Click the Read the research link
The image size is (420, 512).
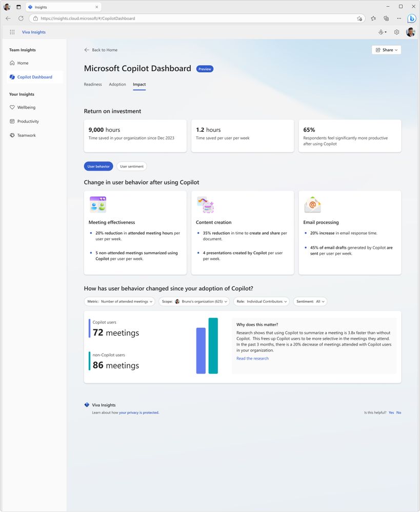253,359
